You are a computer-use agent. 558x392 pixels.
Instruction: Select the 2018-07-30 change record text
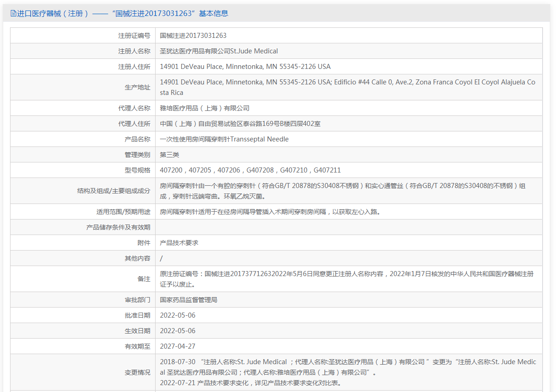pyautogui.click(x=348, y=367)
